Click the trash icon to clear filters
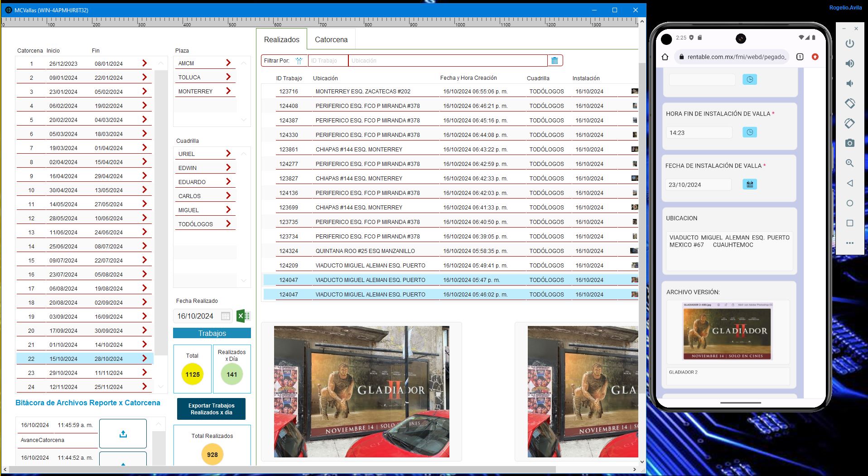Screen dimensions: 868x476 555,61
